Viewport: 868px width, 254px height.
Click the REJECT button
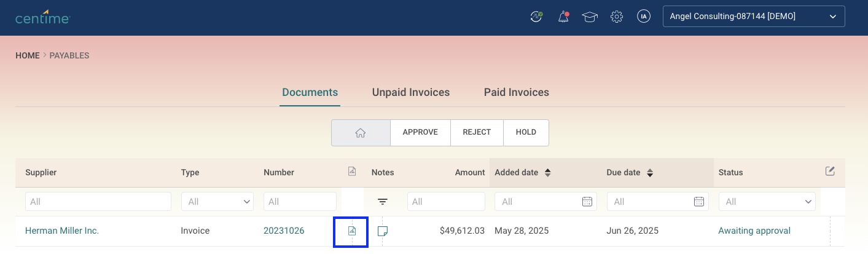[477, 133]
